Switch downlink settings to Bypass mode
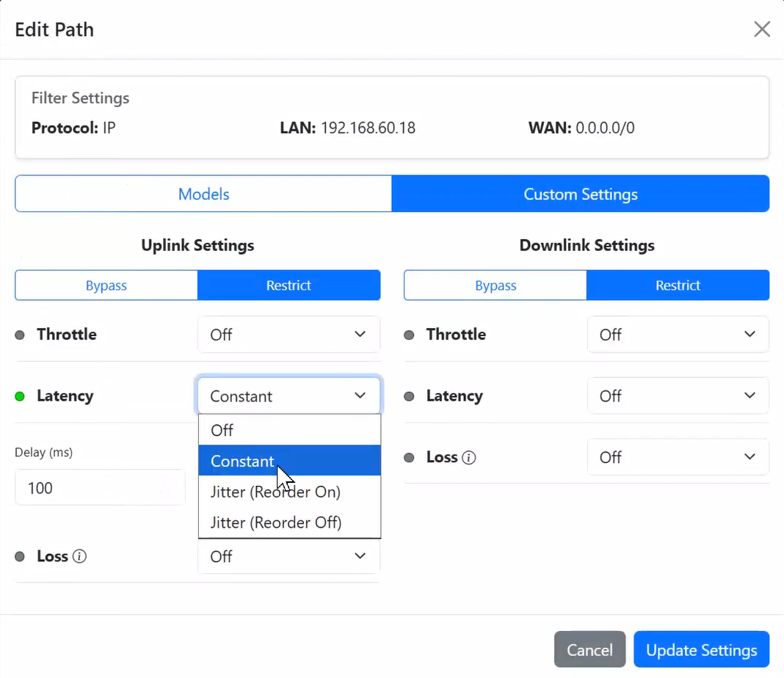Image resolution: width=784 pixels, height=678 pixels. point(495,285)
